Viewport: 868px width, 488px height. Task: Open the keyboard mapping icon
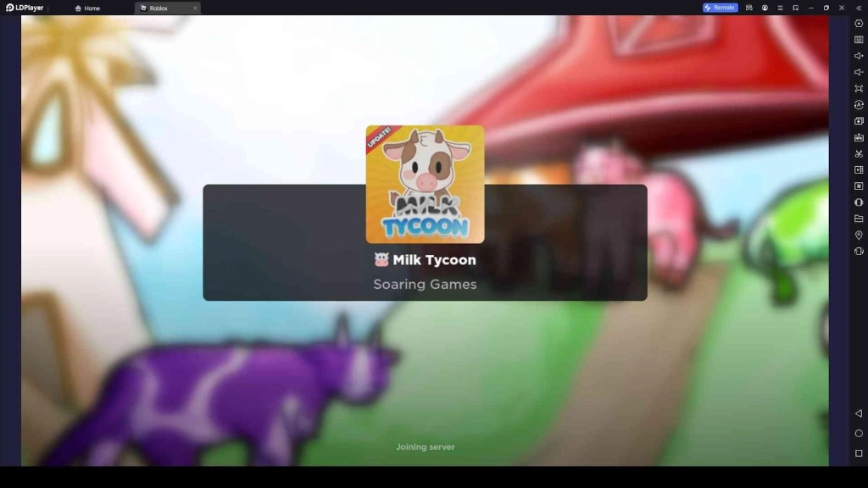point(859,40)
